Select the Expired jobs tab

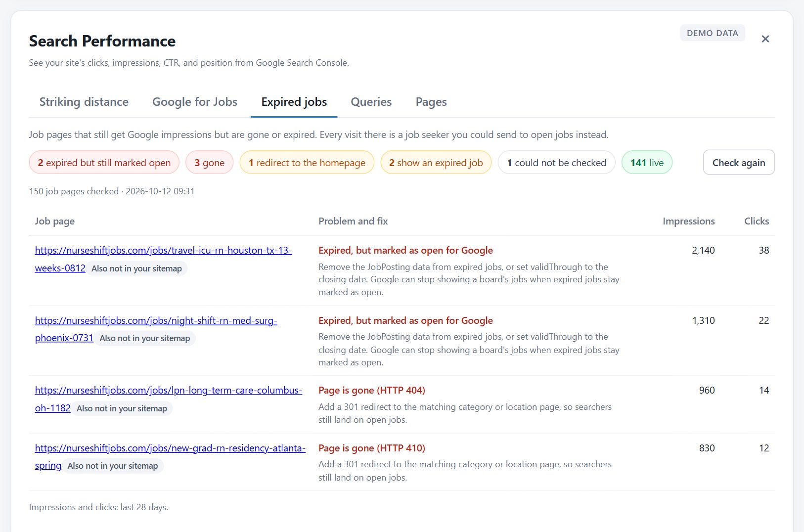[294, 102]
